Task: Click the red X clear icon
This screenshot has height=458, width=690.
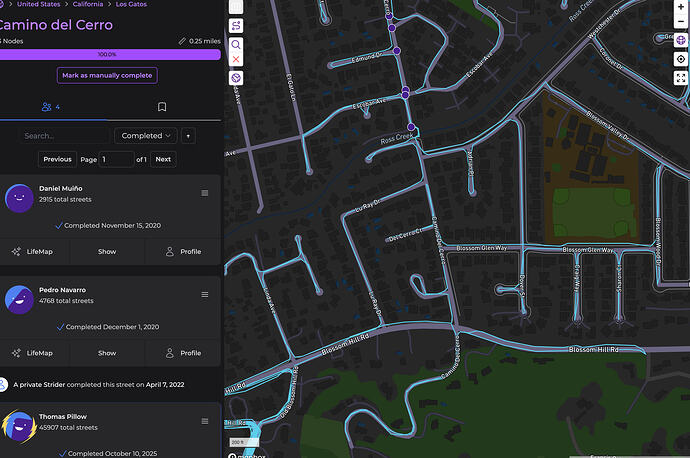Action: [236, 59]
